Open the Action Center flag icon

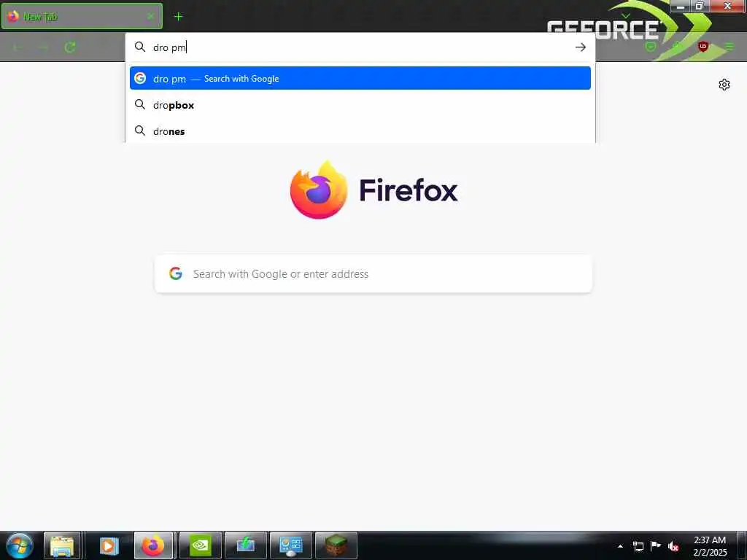tap(656, 546)
